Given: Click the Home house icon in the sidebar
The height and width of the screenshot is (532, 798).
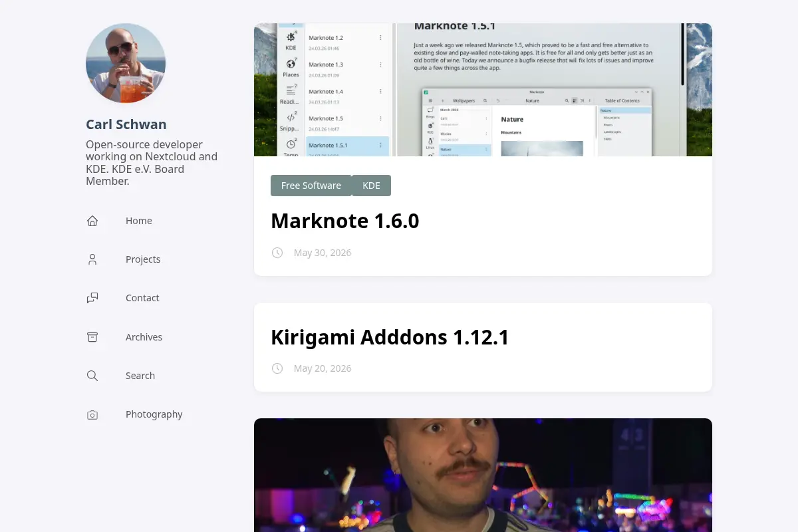Looking at the screenshot, I should pyautogui.click(x=92, y=221).
